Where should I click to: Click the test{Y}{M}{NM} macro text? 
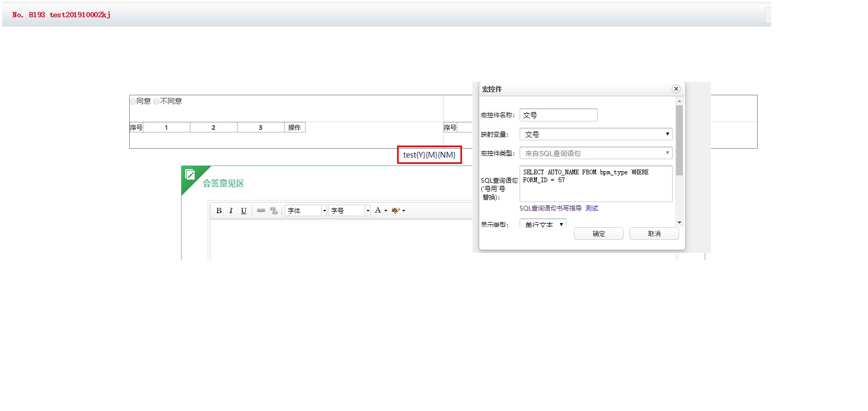coord(429,155)
